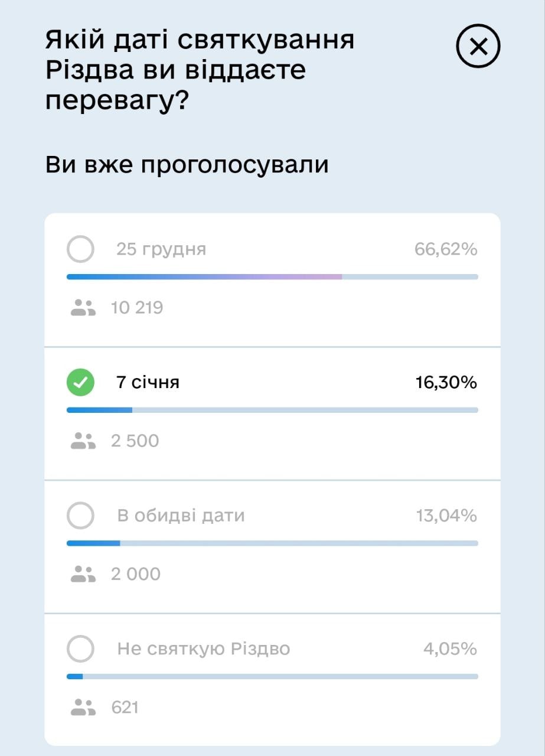Viewport: 545px width, 756px height.
Task: Click the people icon next to 621
Action: (83, 707)
